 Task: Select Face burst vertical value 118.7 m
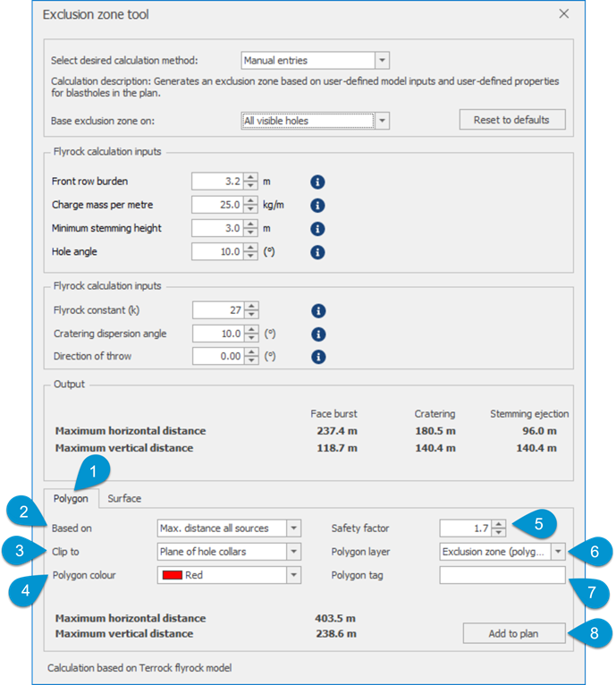[337, 448]
